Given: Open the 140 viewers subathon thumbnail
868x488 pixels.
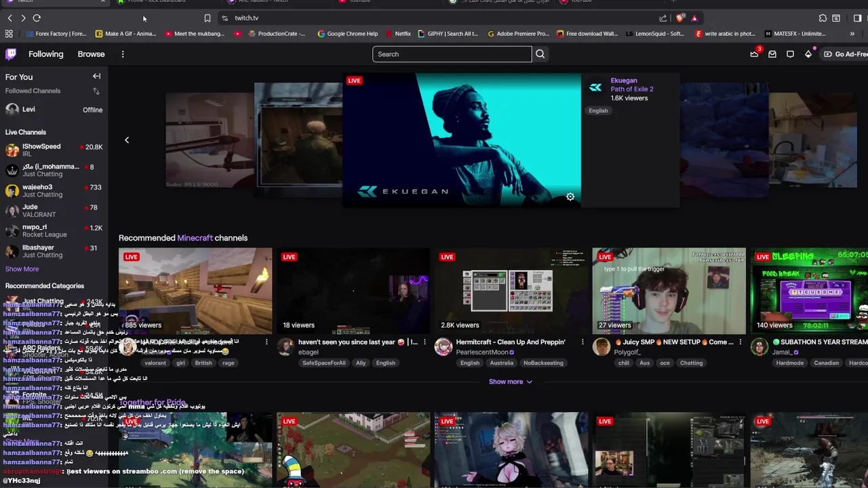Looking at the screenshot, I should tap(809, 291).
